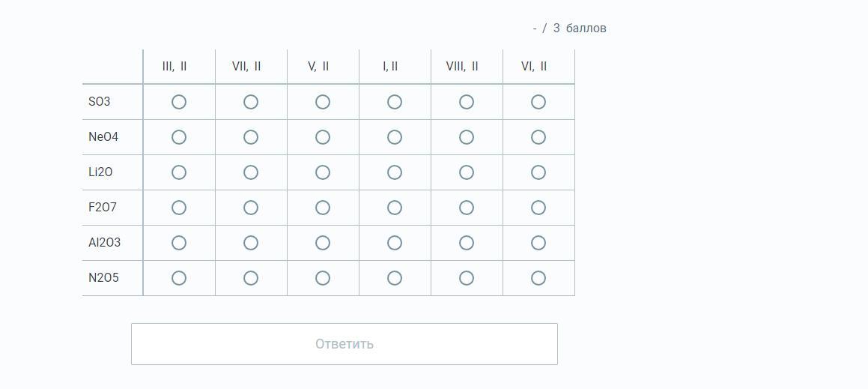Select VII, II for F2O7 row
Image resolution: width=868 pixels, height=389 pixels.
pos(251,208)
